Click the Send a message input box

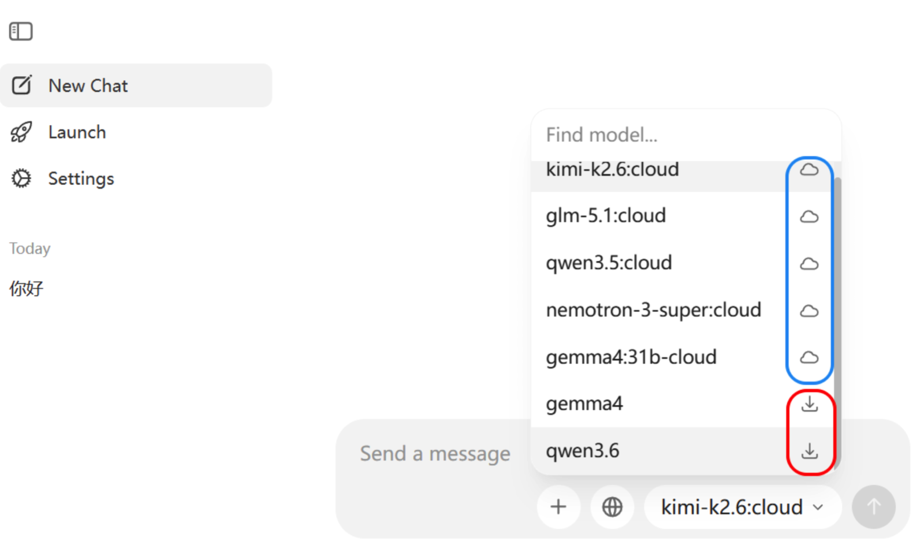pos(435,454)
